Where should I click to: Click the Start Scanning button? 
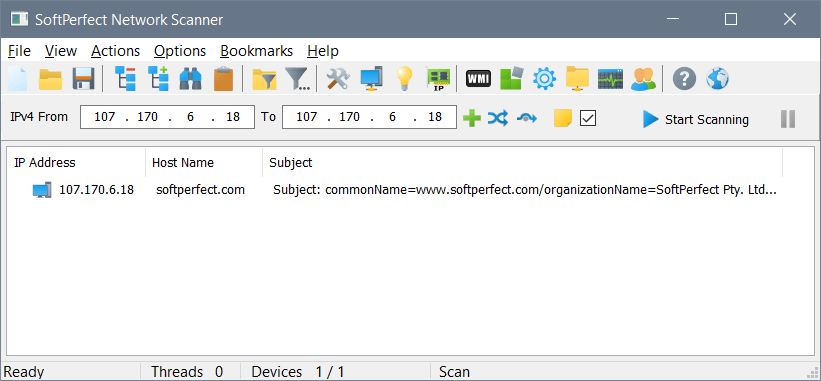point(696,119)
